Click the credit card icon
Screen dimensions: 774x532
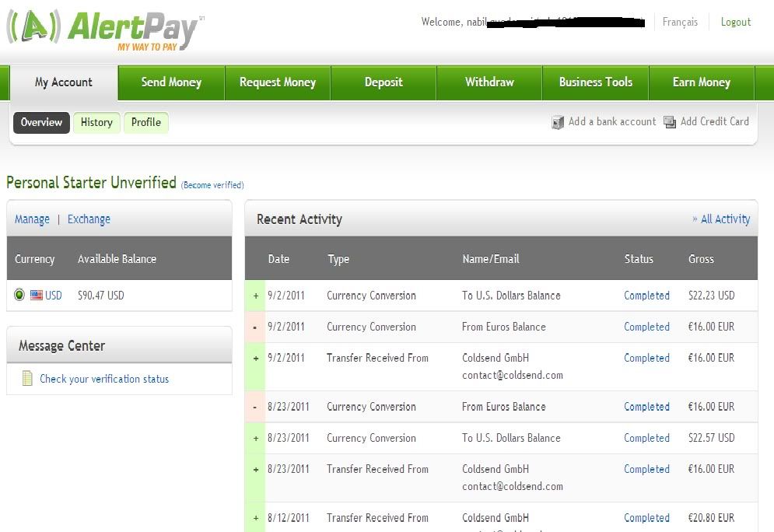(x=670, y=122)
